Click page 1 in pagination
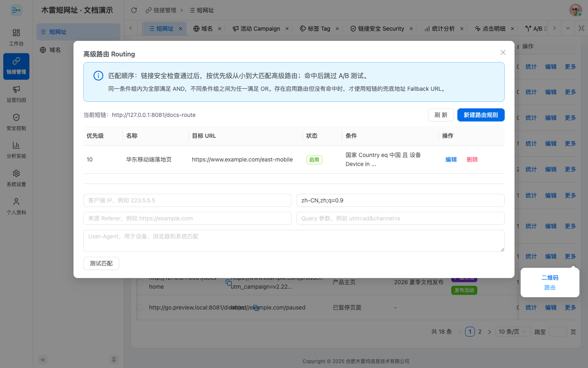588x368 pixels. (x=470, y=332)
